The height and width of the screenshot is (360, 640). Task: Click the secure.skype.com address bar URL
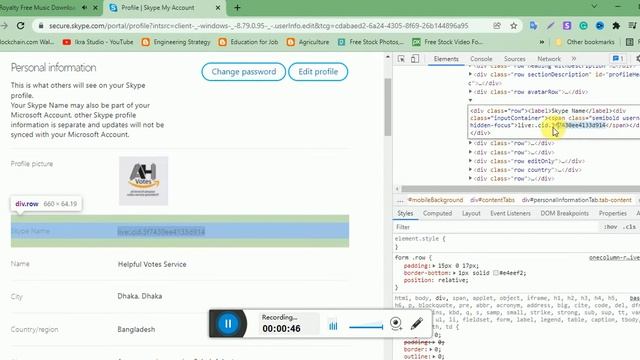[x=259, y=26]
